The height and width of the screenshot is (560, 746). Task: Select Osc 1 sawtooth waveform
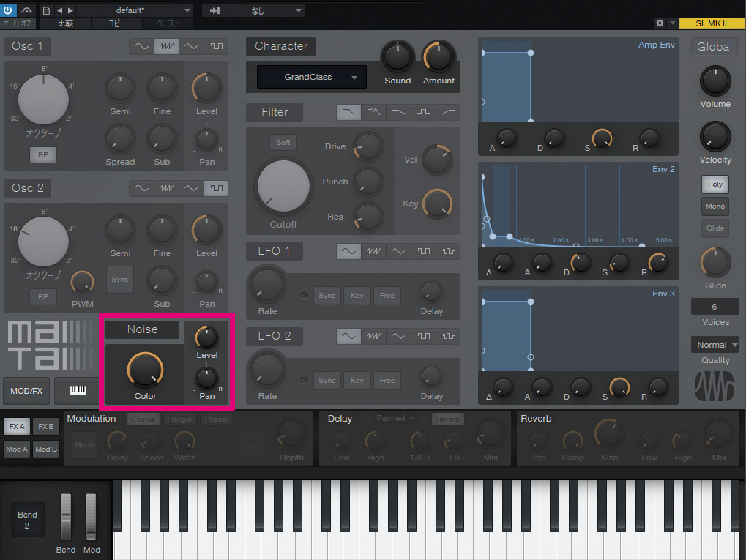click(166, 46)
